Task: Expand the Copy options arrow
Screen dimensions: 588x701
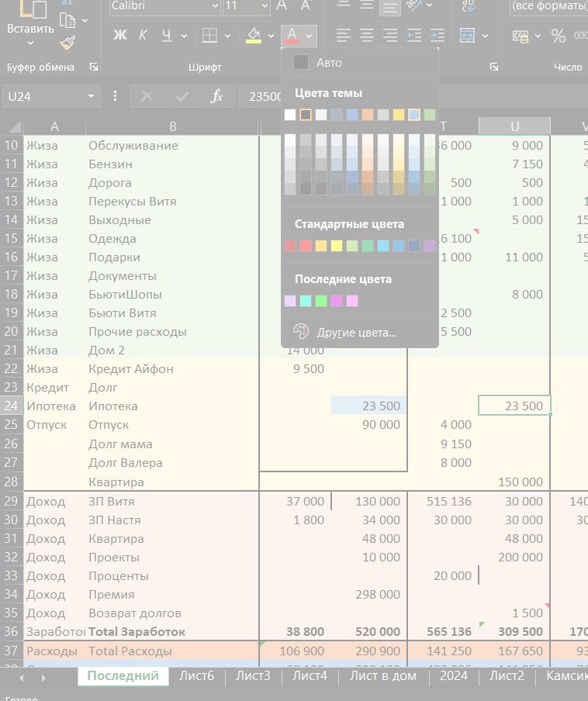Action: point(85,20)
